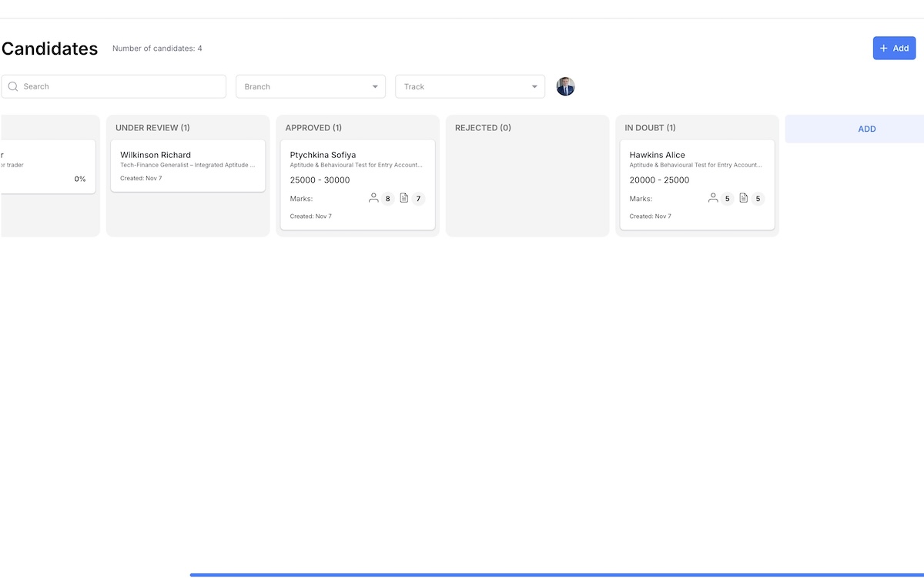Open Hawkins Alice's candidate card
Viewport: 924px width, 578px height.
coord(697,185)
